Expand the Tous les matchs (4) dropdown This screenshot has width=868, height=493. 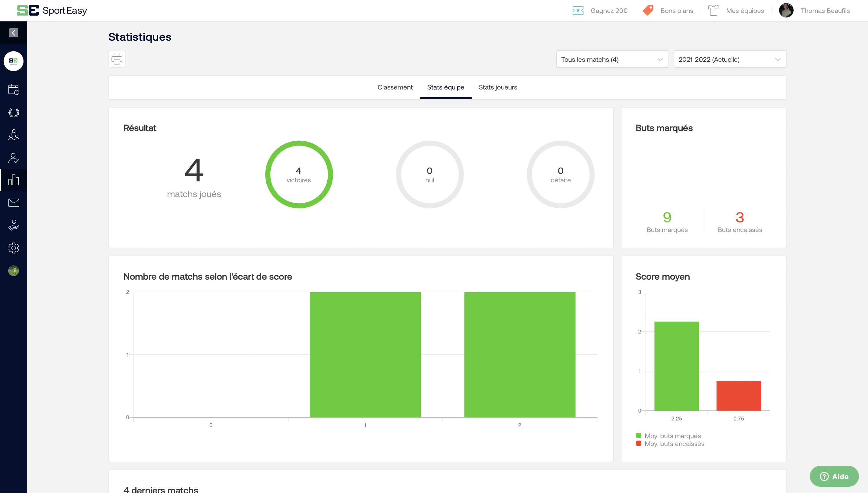pos(612,59)
